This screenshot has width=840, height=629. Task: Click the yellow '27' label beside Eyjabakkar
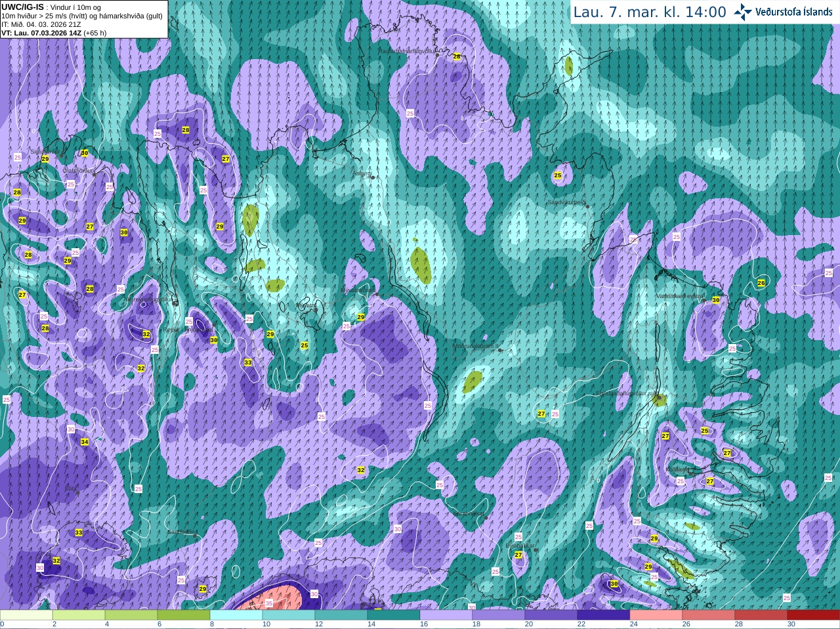coord(518,555)
